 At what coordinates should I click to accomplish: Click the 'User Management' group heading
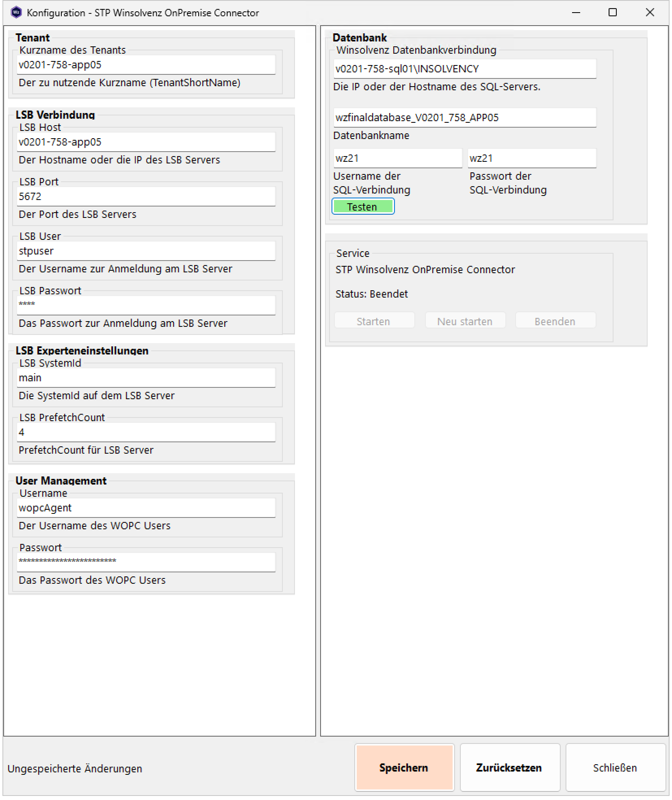pos(61,481)
